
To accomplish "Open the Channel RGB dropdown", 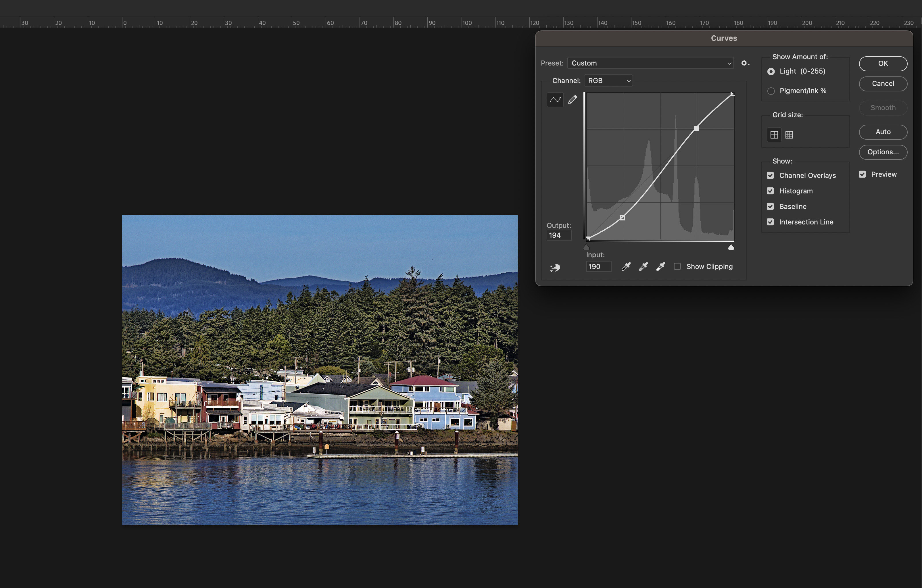I will (x=608, y=81).
